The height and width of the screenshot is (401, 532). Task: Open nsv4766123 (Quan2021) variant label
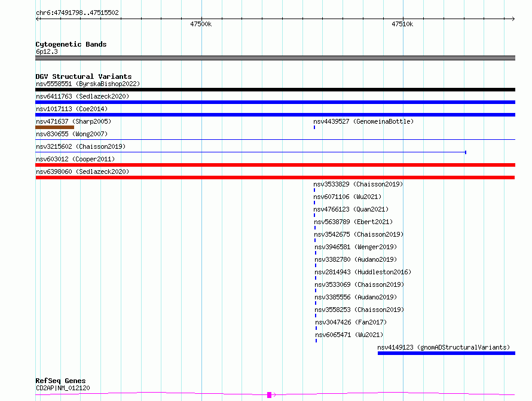point(351,209)
